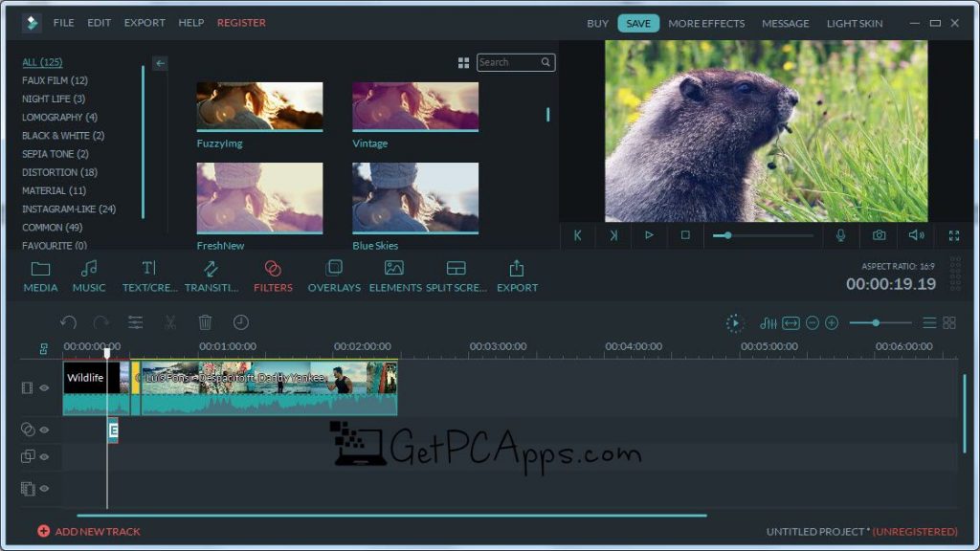Collapse the filter category panel with back arrow
This screenshot has height=551, width=980.
pyautogui.click(x=160, y=63)
